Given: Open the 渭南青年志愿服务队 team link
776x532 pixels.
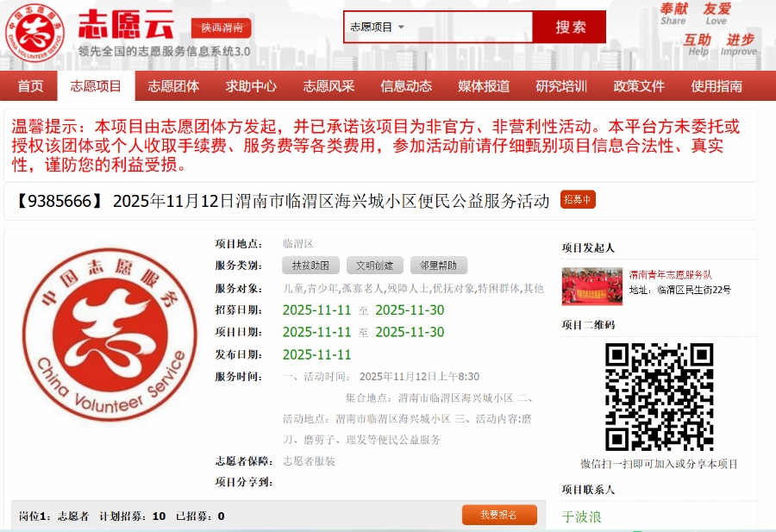Looking at the screenshot, I should (669, 274).
